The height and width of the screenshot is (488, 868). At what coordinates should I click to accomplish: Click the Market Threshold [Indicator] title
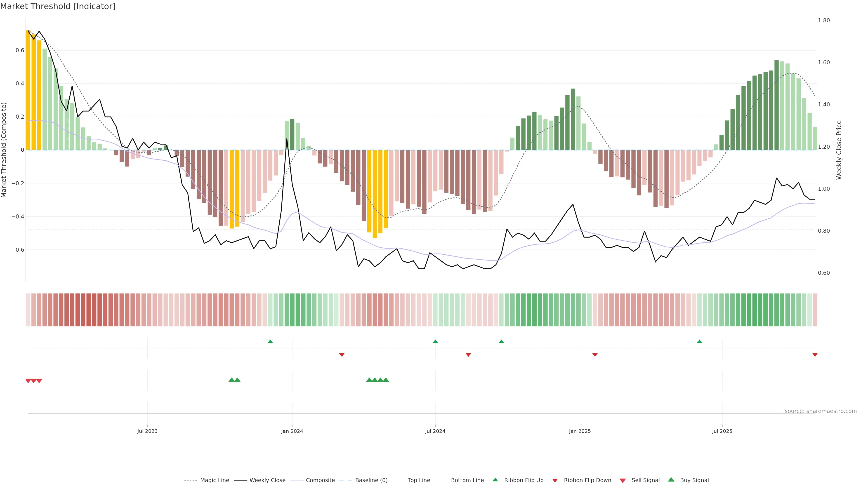click(x=58, y=6)
